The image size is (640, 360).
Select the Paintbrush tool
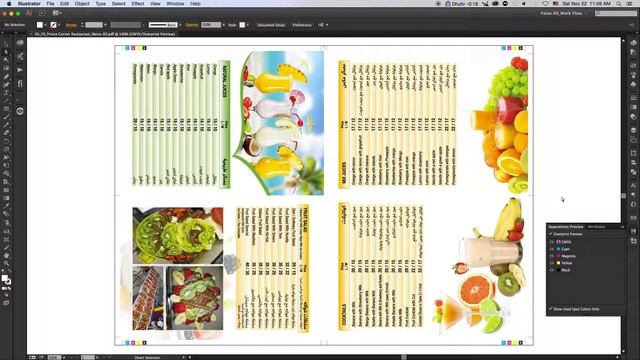coord(6,117)
